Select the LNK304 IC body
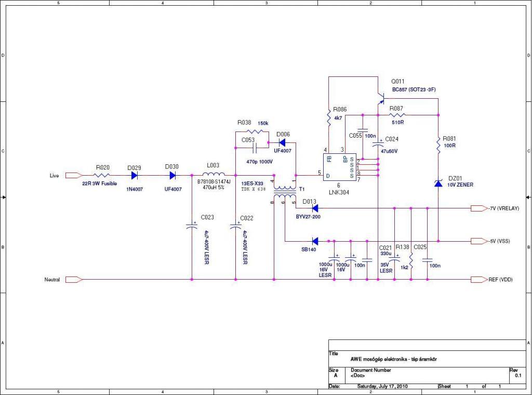532x395 pixels. pyautogui.click(x=339, y=167)
